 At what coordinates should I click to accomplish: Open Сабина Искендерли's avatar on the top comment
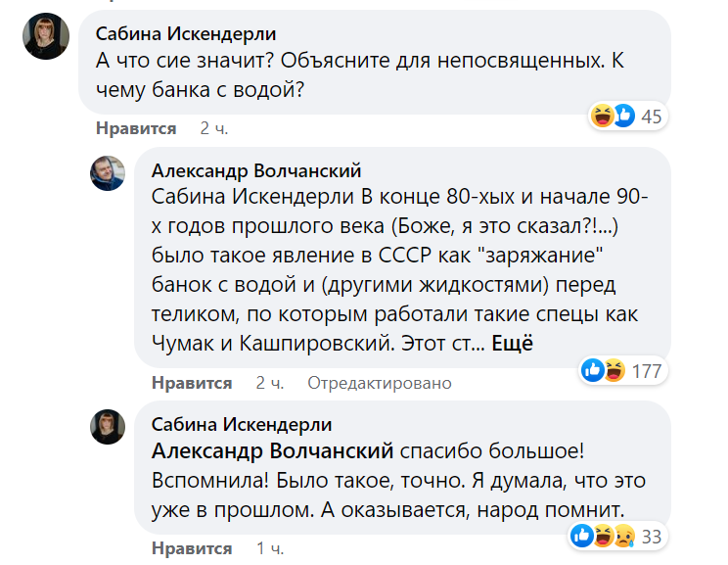(x=46, y=36)
